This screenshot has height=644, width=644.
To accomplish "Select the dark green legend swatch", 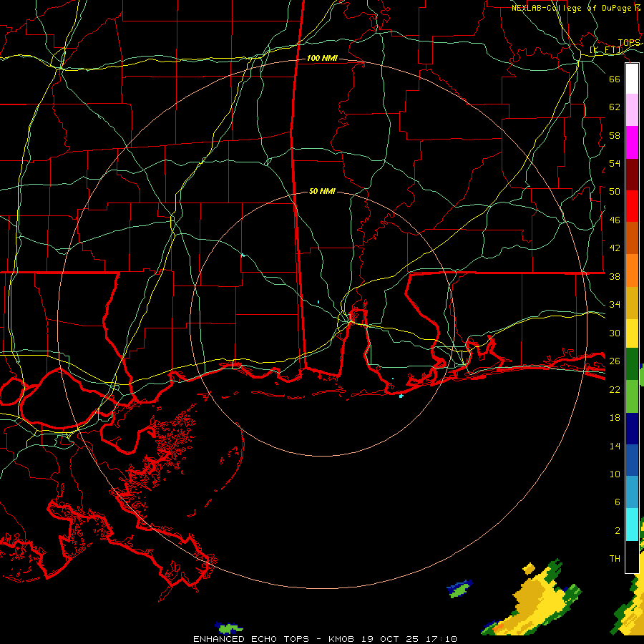I will tap(632, 364).
